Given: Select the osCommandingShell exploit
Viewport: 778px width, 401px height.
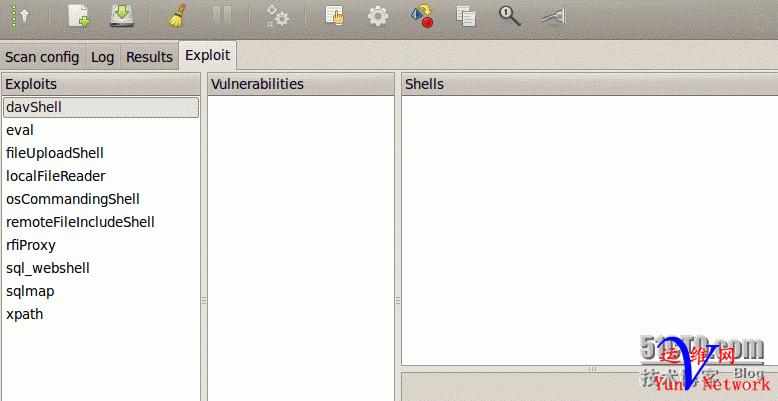Looking at the screenshot, I should [x=101, y=199].
